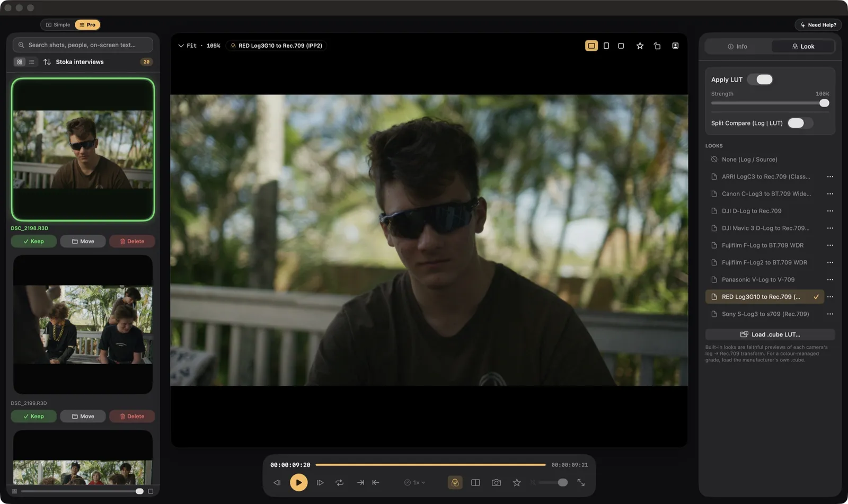
Task: Select the DSC_2199.R3D thumbnail
Action: coord(83,324)
